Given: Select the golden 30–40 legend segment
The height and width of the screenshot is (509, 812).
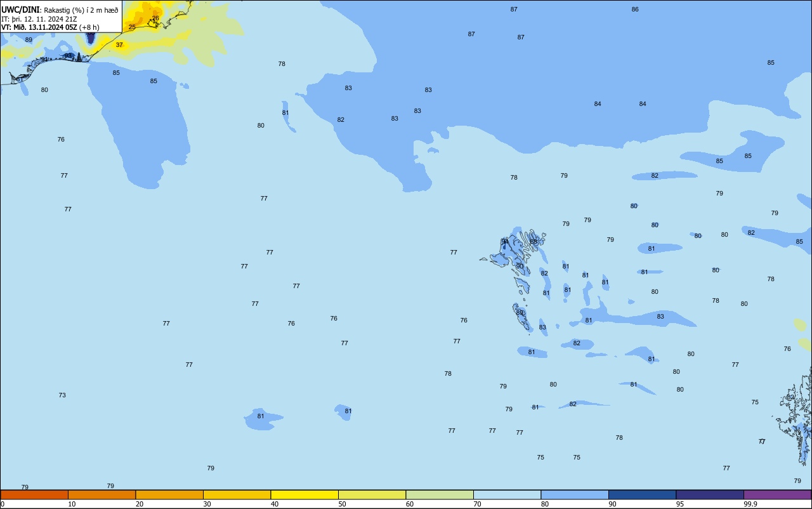Looking at the screenshot, I should pyautogui.click(x=237, y=494).
